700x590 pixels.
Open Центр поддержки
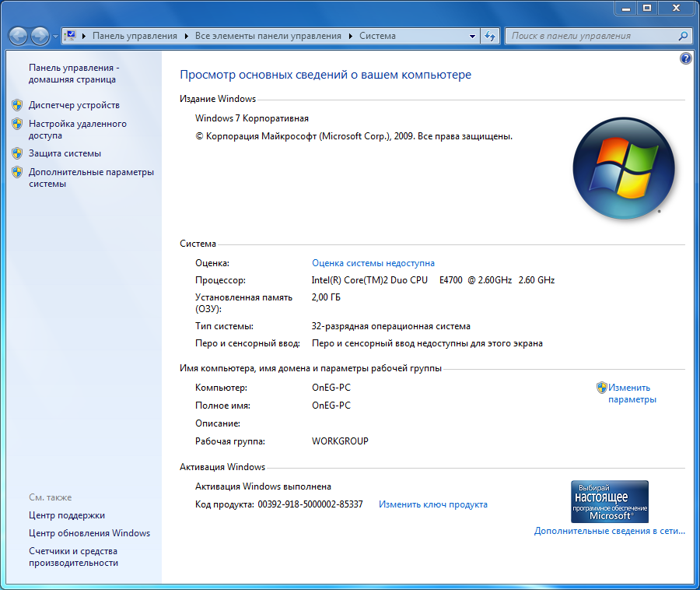67,515
